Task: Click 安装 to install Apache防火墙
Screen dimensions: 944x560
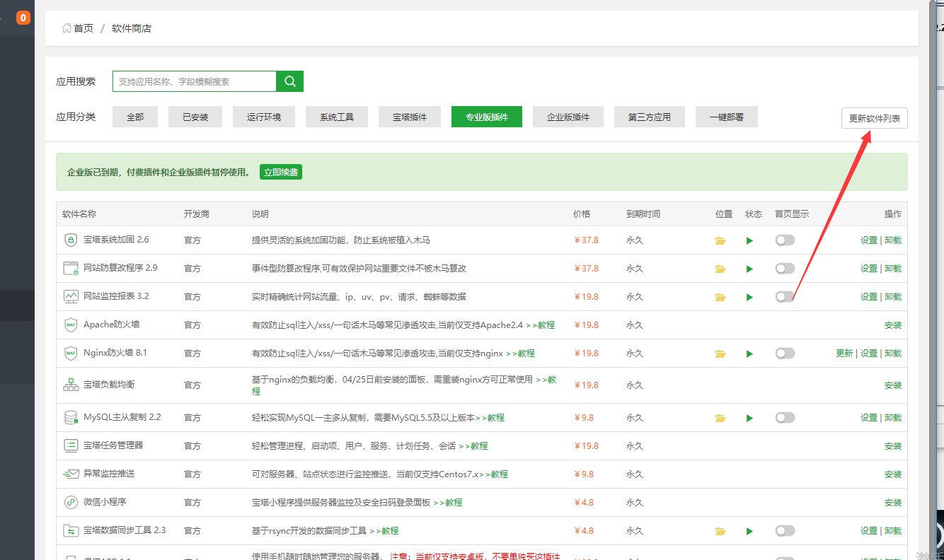Action: click(892, 325)
